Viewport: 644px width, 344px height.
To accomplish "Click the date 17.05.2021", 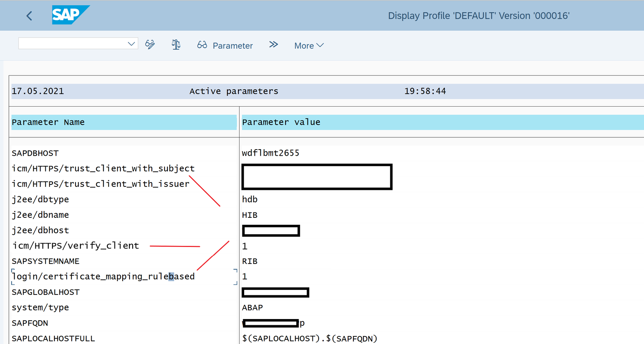I will 38,91.
